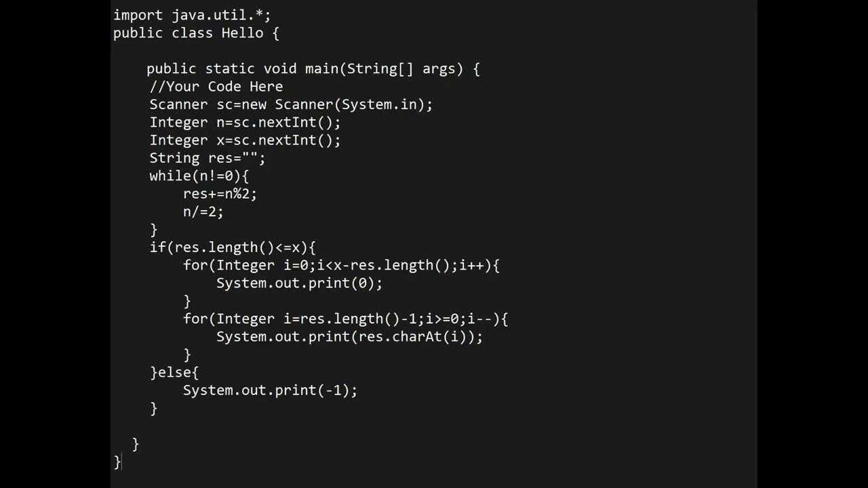Click the final closing brace of the class

coord(117,462)
